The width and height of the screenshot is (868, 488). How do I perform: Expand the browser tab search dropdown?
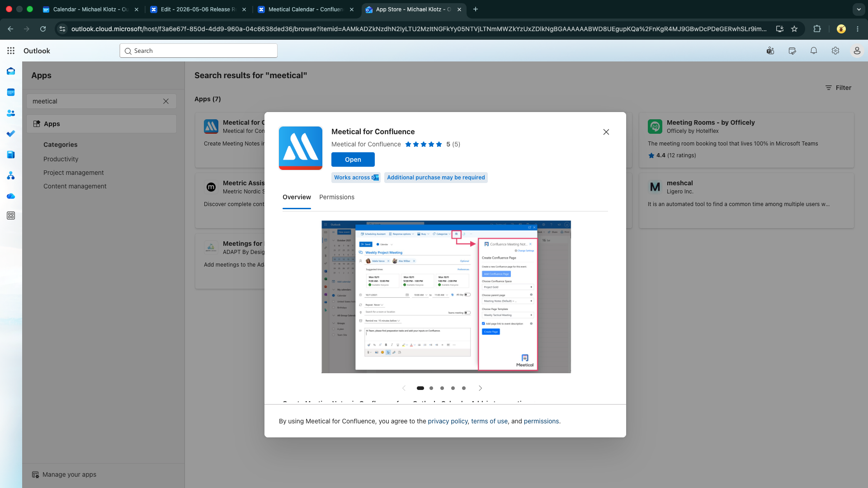tap(859, 9)
